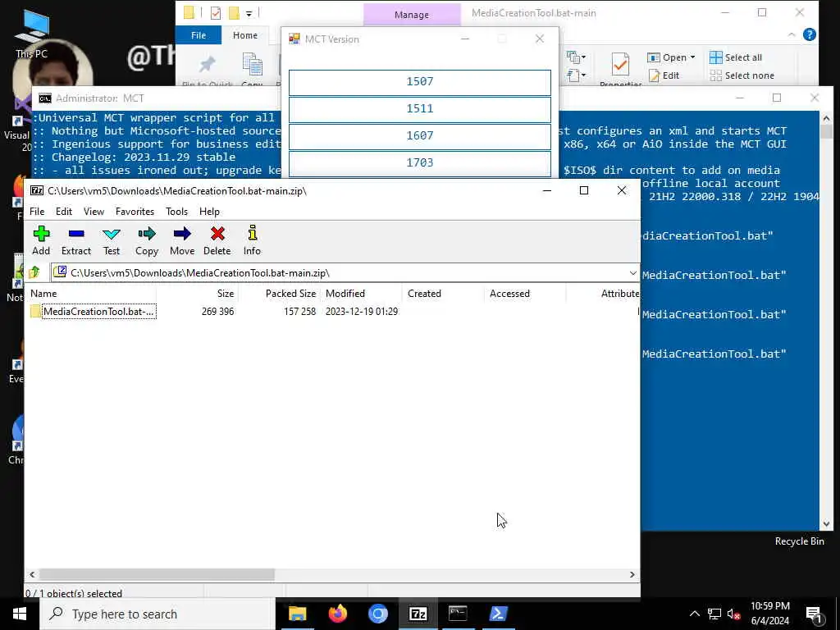Click Select none in File Explorer ribbon
The width and height of the screenshot is (840, 630).
pos(742,75)
